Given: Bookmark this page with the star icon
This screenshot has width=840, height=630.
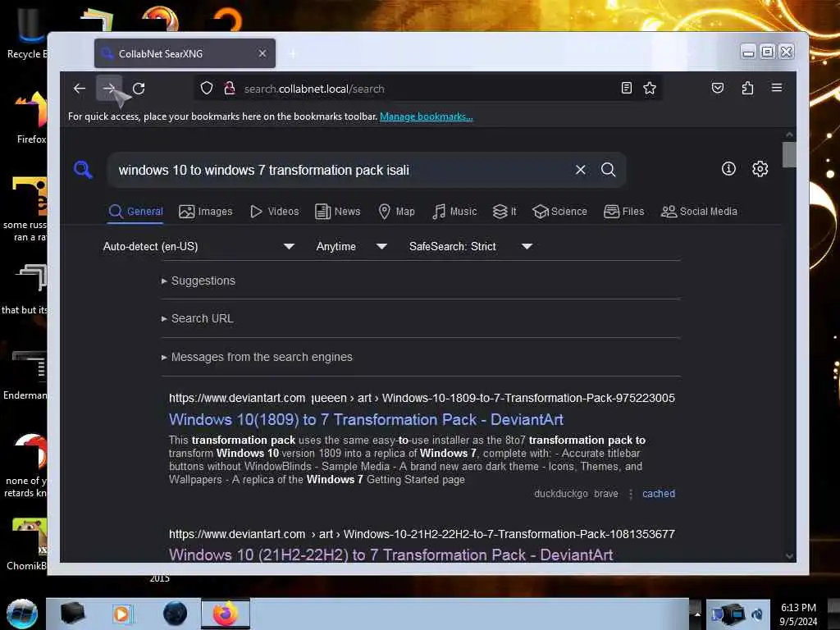Looking at the screenshot, I should [650, 89].
